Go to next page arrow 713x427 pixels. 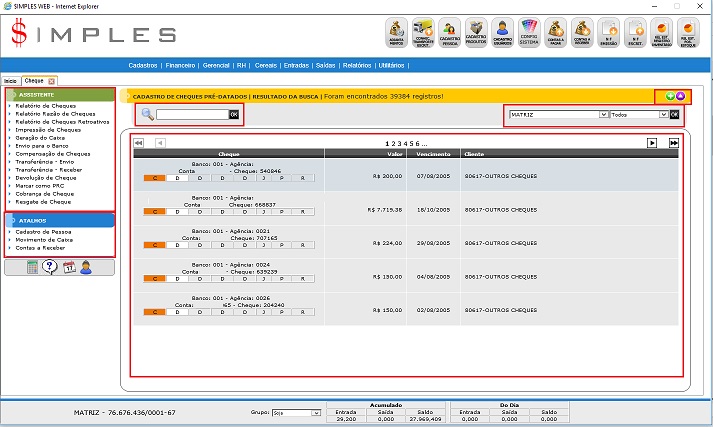(x=651, y=143)
